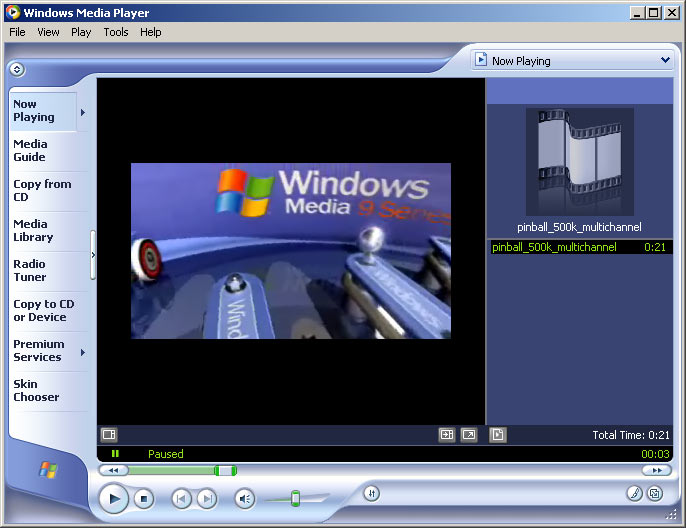Image resolution: width=686 pixels, height=528 pixels.
Task: Close the Windows Media Player window
Action: point(672,13)
